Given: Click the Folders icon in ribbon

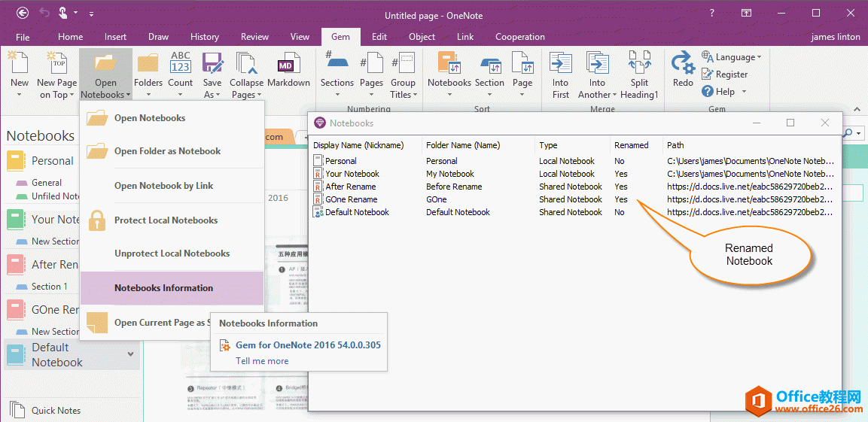Looking at the screenshot, I should tap(148, 64).
